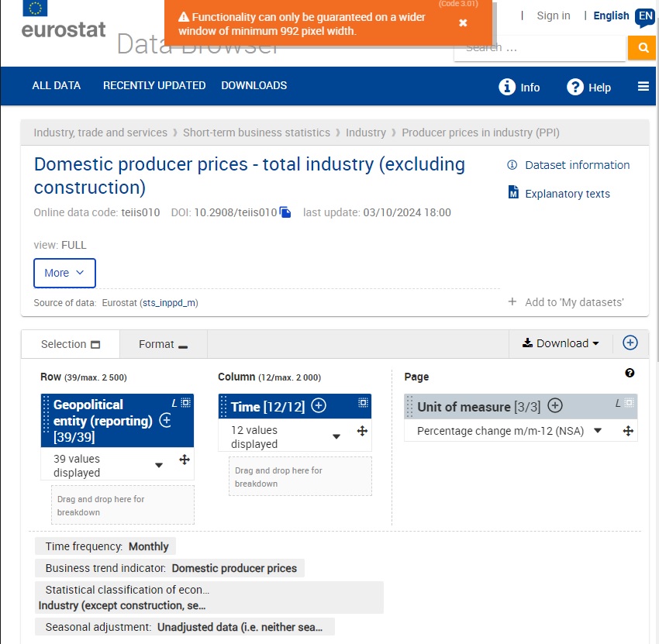659x644 pixels.
Task: Click move handle on Time values row
Action: (x=362, y=431)
